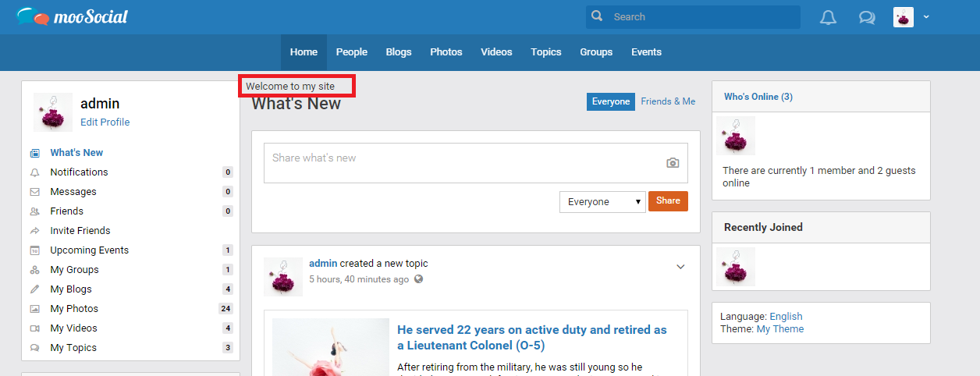Open the My Theme link
980x376 pixels.
(x=780, y=329)
